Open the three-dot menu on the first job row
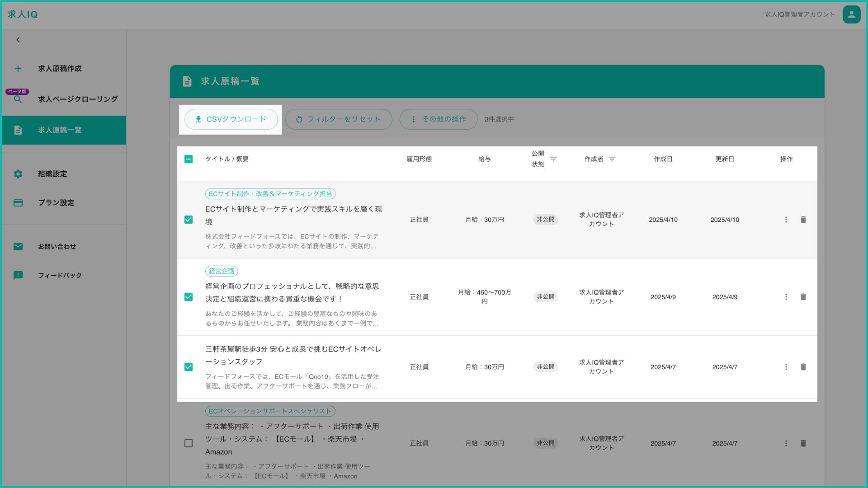Screen dimensions: 868x488 pyautogui.click(x=786, y=220)
